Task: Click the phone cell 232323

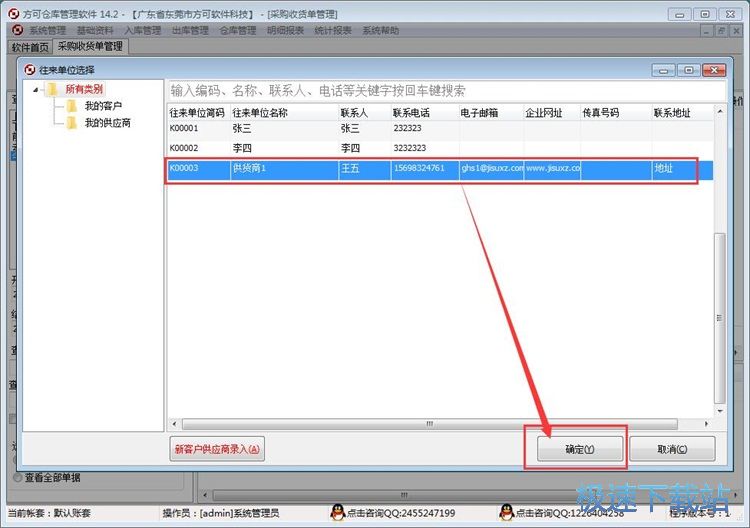Action: pyautogui.click(x=425, y=129)
